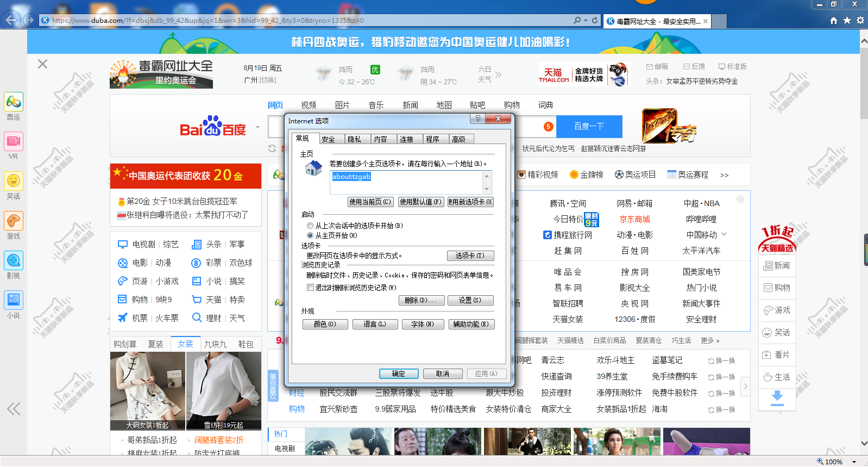
Task: Click 确定 button in dialog
Action: click(x=399, y=373)
